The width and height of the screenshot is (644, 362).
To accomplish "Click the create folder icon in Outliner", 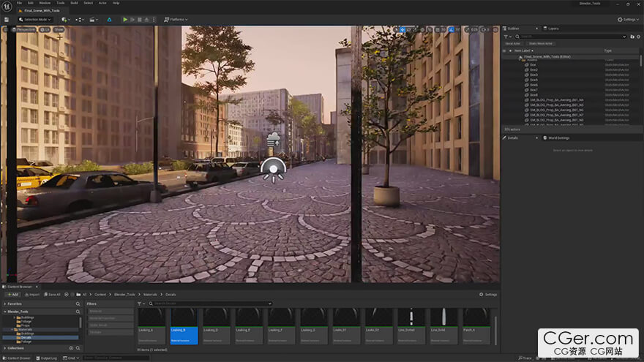I will point(633,36).
